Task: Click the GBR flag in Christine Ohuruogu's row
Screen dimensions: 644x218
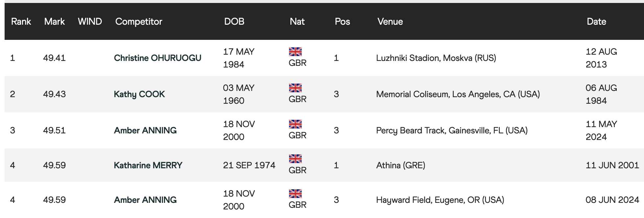Action: (295, 52)
